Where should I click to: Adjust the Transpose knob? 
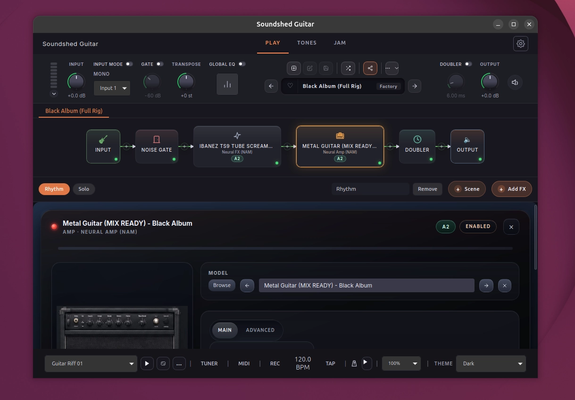click(186, 81)
